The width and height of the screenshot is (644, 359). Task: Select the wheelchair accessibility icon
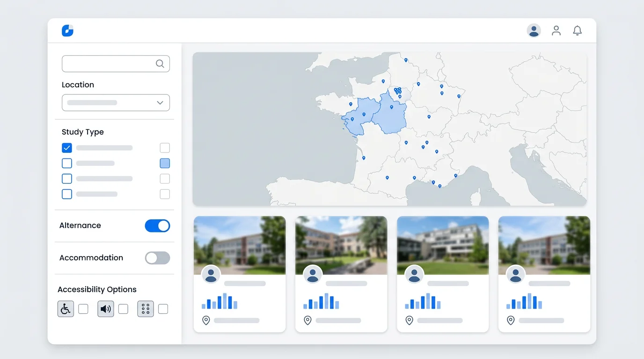pyautogui.click(x=66, y=309)
